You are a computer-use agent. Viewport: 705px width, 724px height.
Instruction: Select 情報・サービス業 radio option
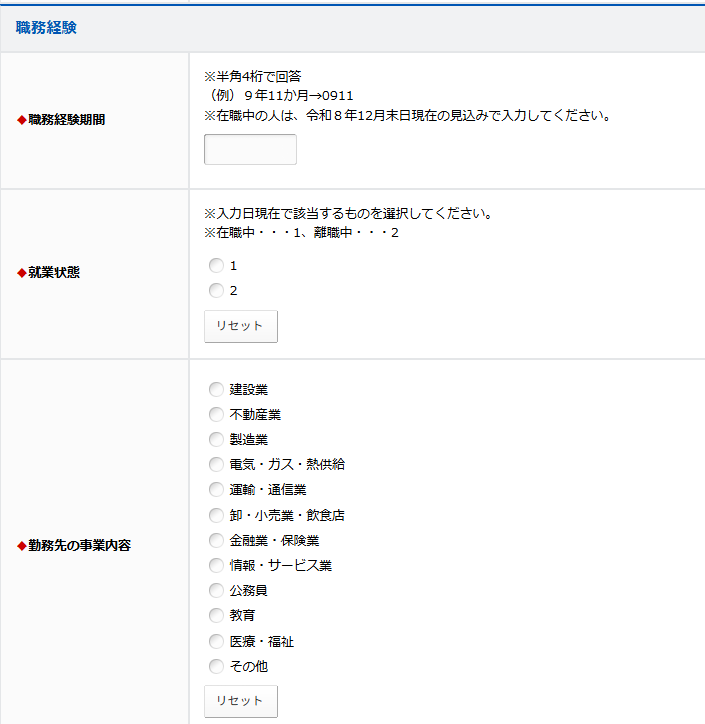click(x=216, y=565)
